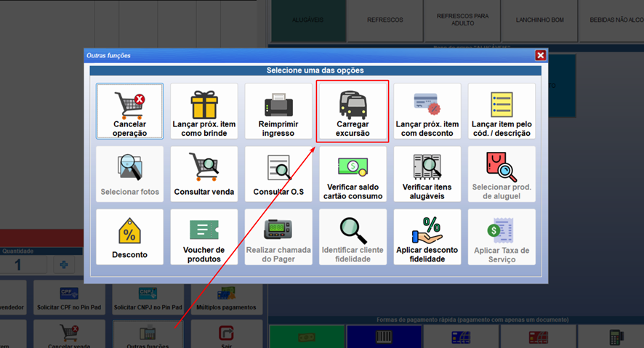Screen dimensions: 644x348
Task: Choose Carregar excursão bus icon
Action: [353, 111]
